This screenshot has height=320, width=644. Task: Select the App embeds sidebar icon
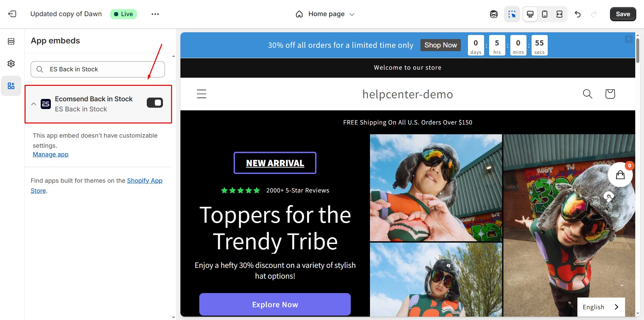[11, 86]
